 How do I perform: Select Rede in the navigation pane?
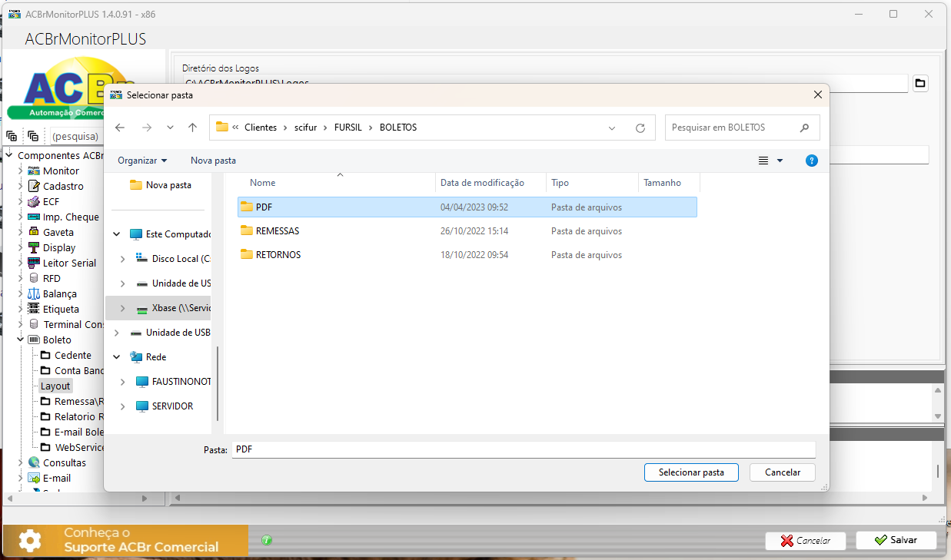[x=156, y=357]
